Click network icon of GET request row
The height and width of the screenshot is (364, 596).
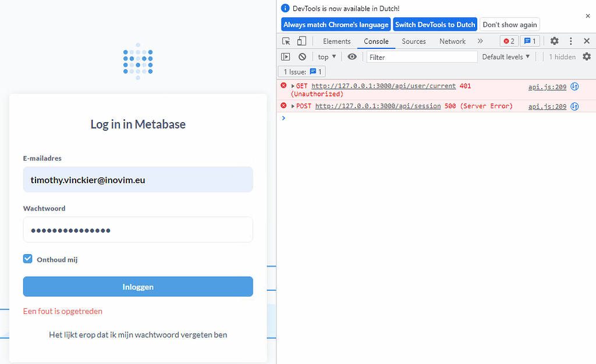coord(574,87)
